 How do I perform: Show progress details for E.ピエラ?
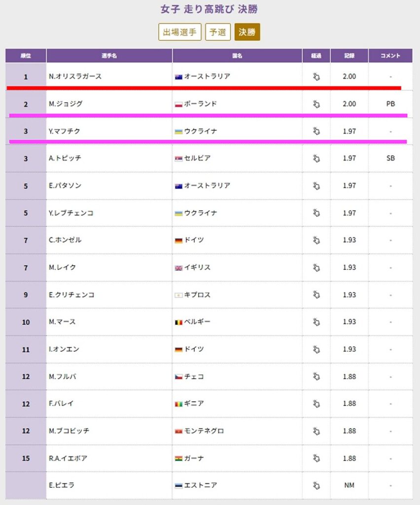click(x=316, y=485)
